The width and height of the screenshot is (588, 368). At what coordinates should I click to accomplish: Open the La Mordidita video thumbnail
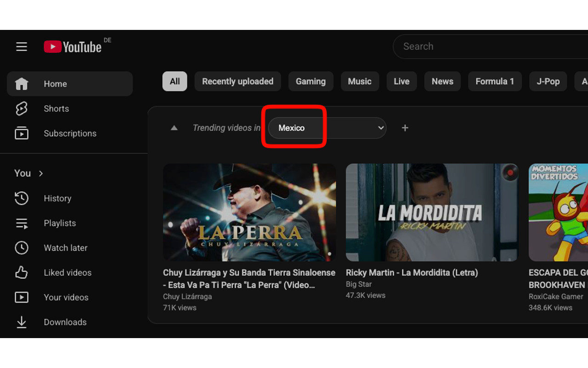432,213
